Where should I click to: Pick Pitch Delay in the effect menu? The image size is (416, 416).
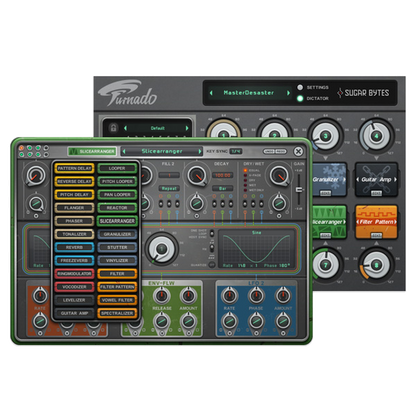[74, 195]
